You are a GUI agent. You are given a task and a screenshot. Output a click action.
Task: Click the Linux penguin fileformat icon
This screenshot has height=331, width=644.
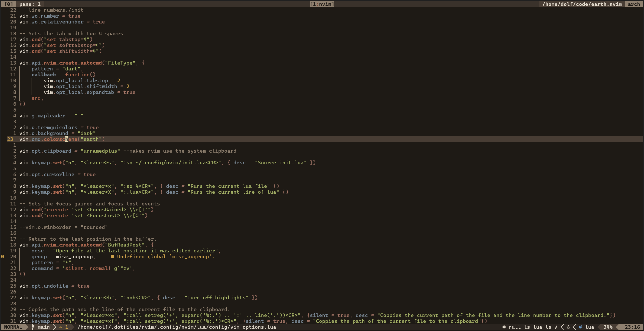pos(568,327)
